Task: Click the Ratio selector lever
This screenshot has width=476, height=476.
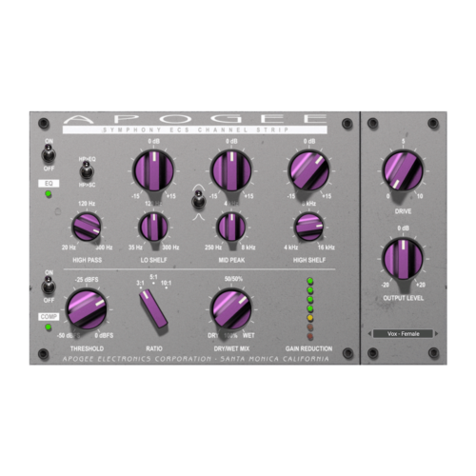Action: pos(153,308)
